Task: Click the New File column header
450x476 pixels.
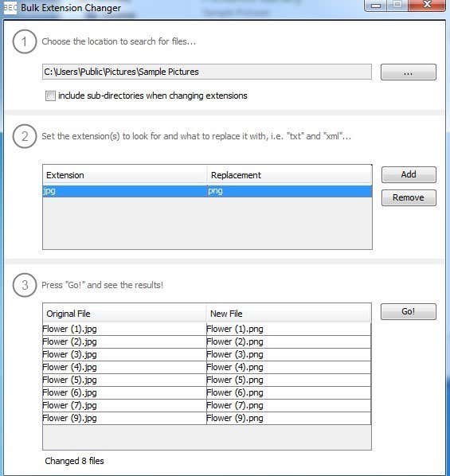Action: coord(288,314)
